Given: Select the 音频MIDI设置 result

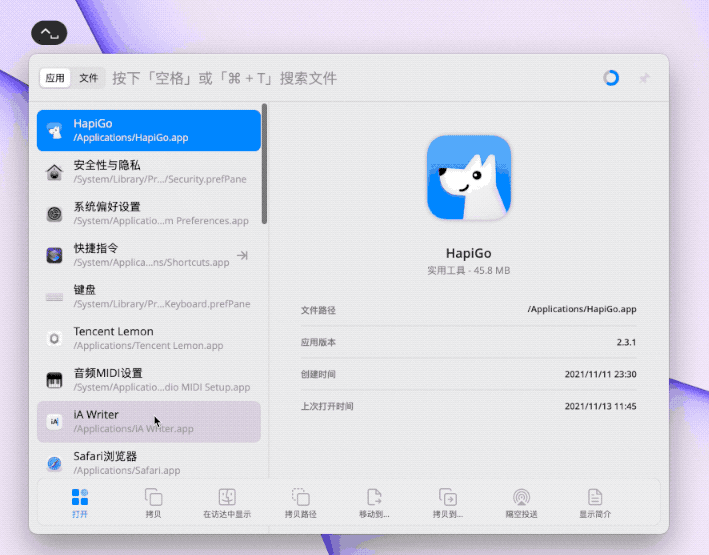Looking at the screenshot, I should point(149,380).
